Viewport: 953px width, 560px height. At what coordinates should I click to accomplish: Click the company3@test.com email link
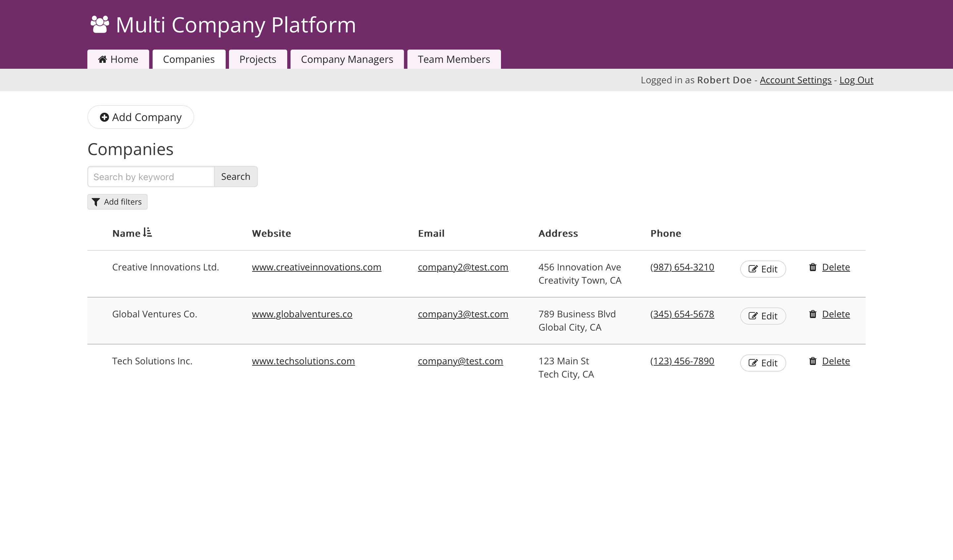tap(463, 314)
